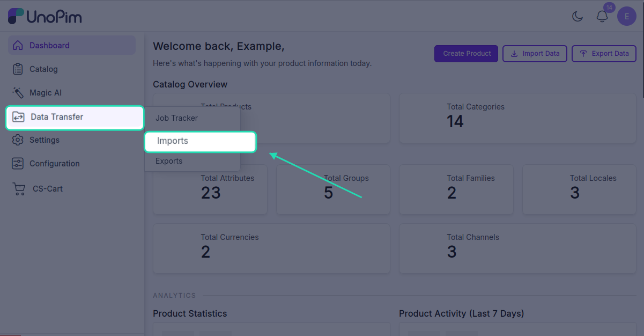
Task: Select Imports from submenu
Action: coord(201,141)
